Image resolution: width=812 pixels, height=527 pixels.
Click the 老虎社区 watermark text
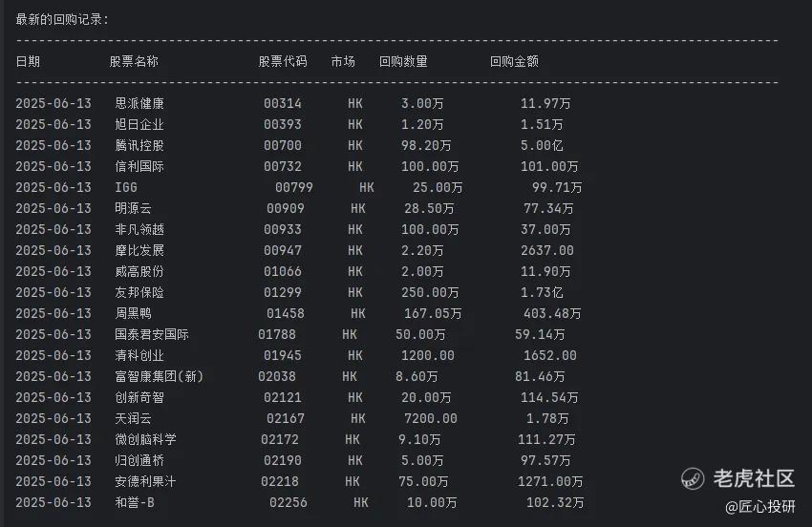754,478
